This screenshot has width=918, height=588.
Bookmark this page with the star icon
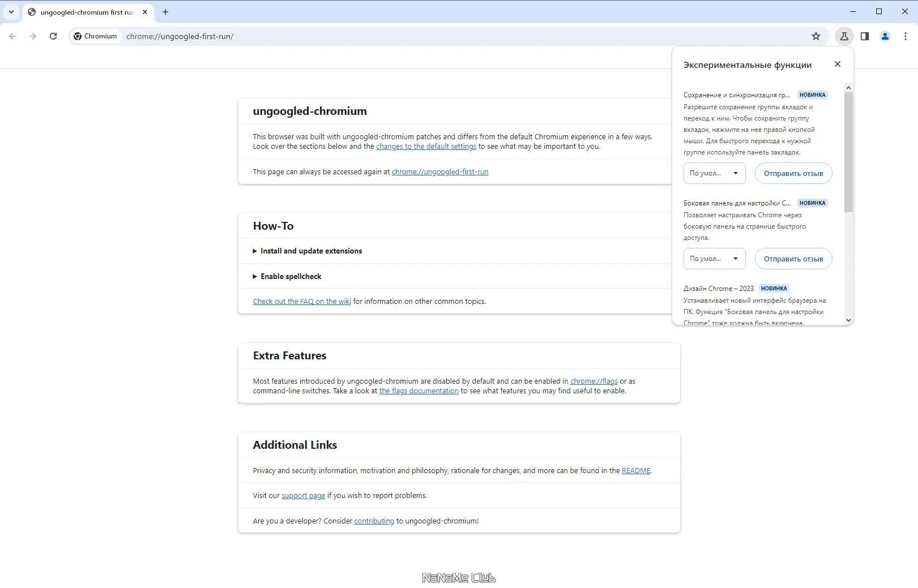tap(816, 36)
